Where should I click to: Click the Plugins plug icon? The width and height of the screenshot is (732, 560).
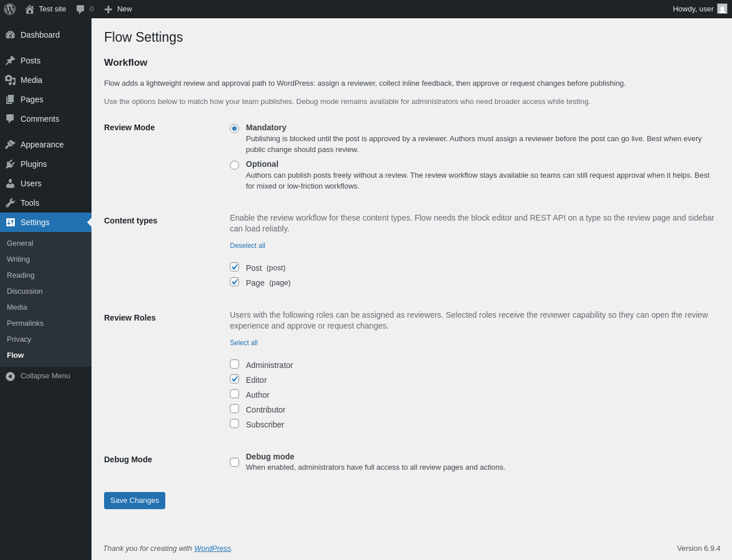click(x=10, y=164)
